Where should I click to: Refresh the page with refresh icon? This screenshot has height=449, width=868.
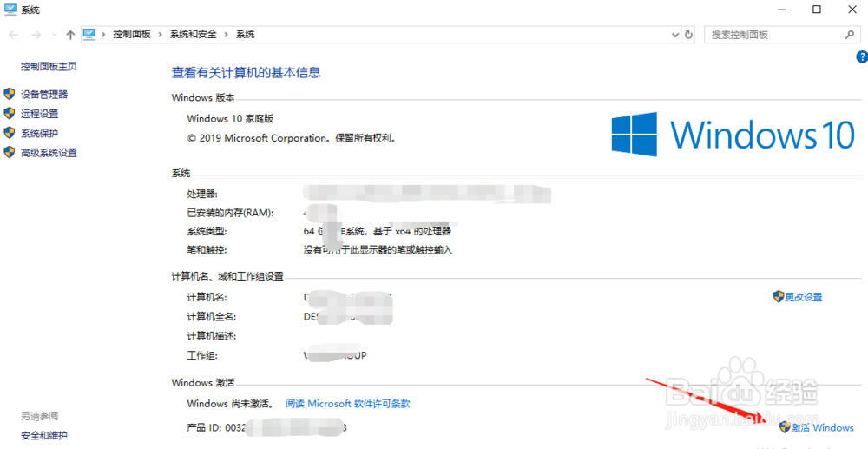pos(688,35)
